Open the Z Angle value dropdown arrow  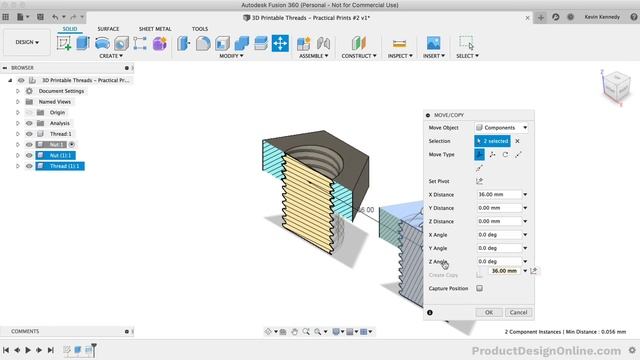click(525, 261)
